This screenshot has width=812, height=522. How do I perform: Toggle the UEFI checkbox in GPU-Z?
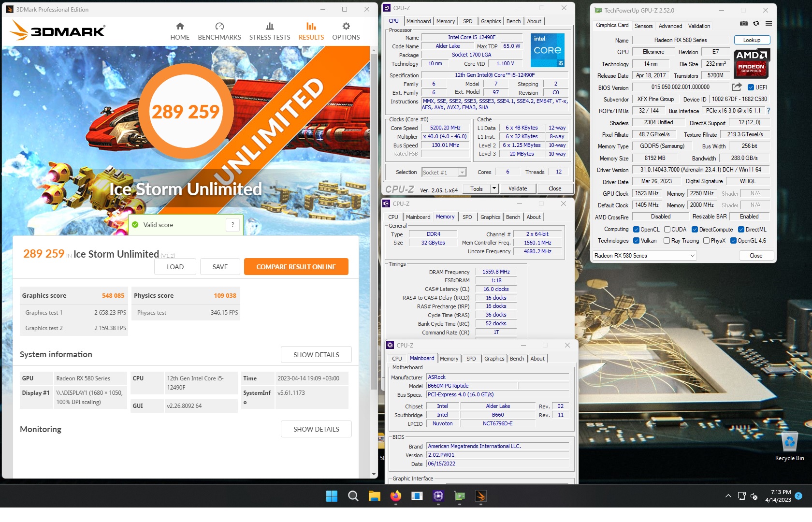coord(751,87)
